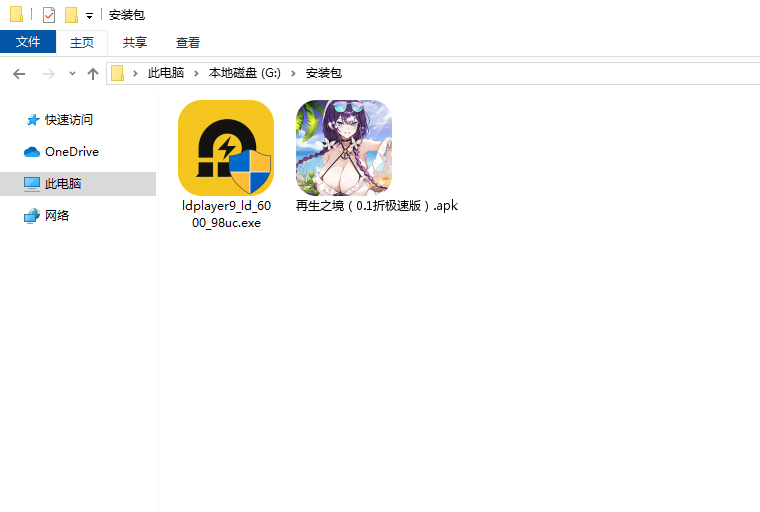Switch to the 共享 ribbon tab

coord(134,42)
